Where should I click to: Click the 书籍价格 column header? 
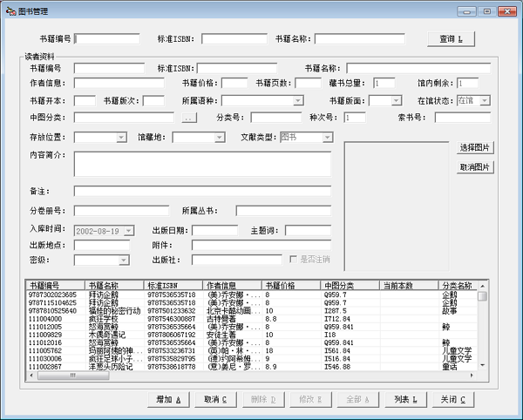[291, 285]
